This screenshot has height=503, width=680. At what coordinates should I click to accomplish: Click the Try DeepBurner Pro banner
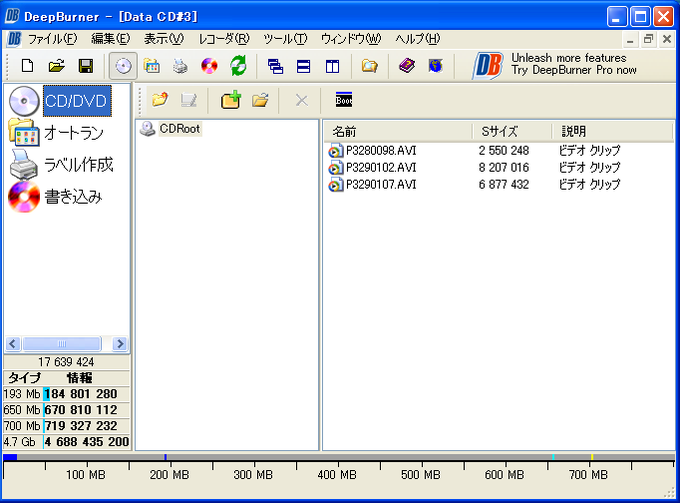pos(554,65)
